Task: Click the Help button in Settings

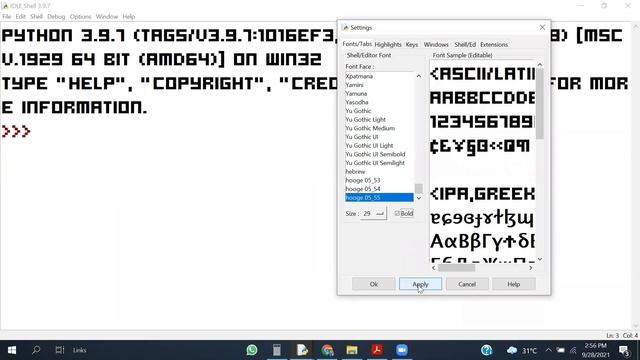Action: [513, 284]
